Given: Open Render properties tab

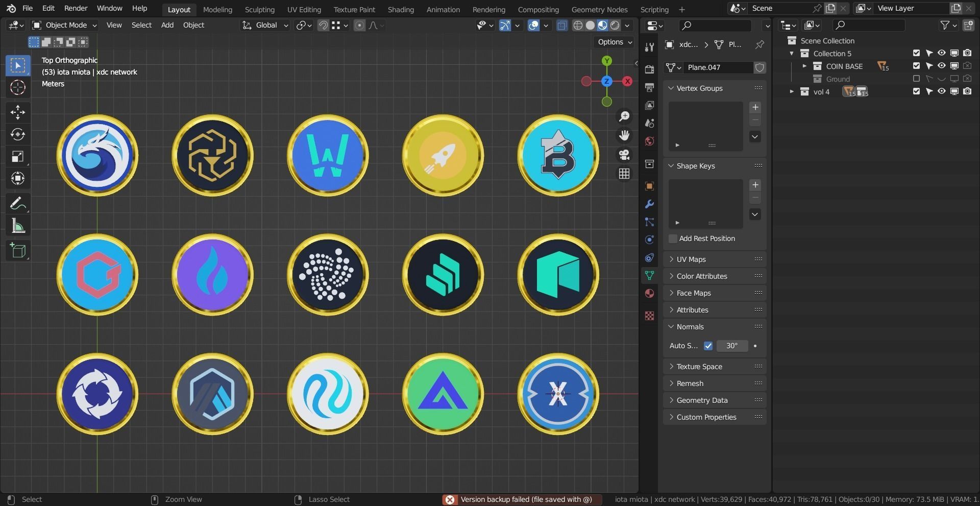Looking at the screenshot, I should click(649, 69).
